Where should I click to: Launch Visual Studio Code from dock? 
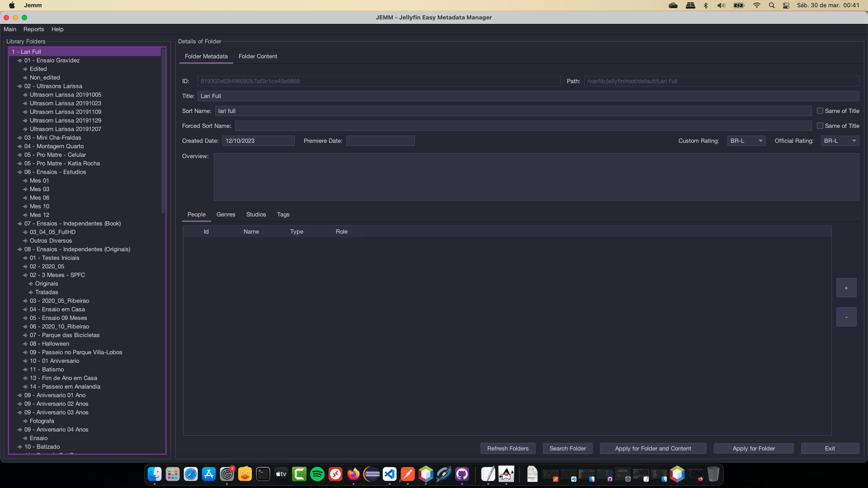click(x=390, y=474)
